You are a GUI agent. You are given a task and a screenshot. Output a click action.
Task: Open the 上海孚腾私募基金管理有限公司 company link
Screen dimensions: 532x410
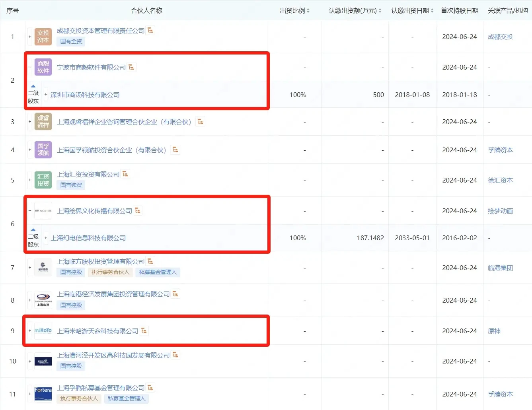101,388
